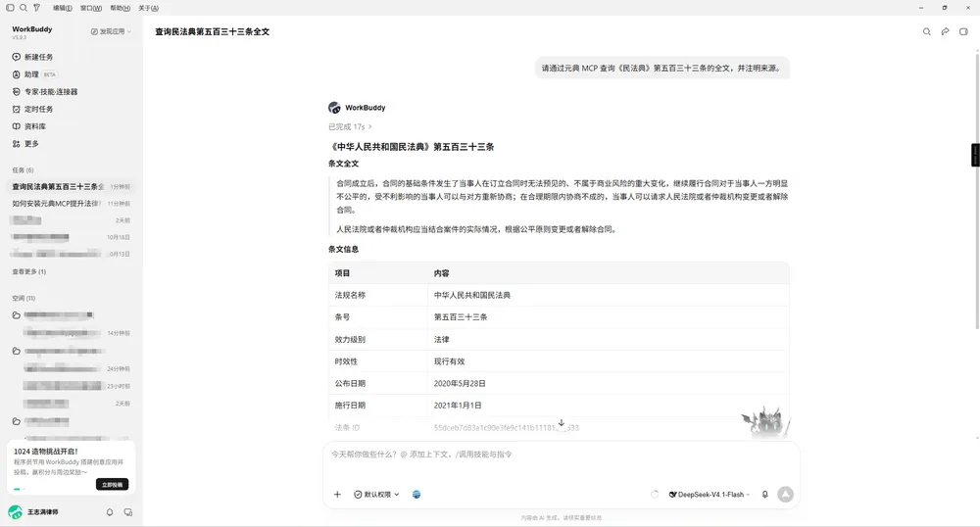The height and width of the screenshot is (527, 980).
Task: Open search from the title bar magnifier icon
Action: tap(24, 8)
